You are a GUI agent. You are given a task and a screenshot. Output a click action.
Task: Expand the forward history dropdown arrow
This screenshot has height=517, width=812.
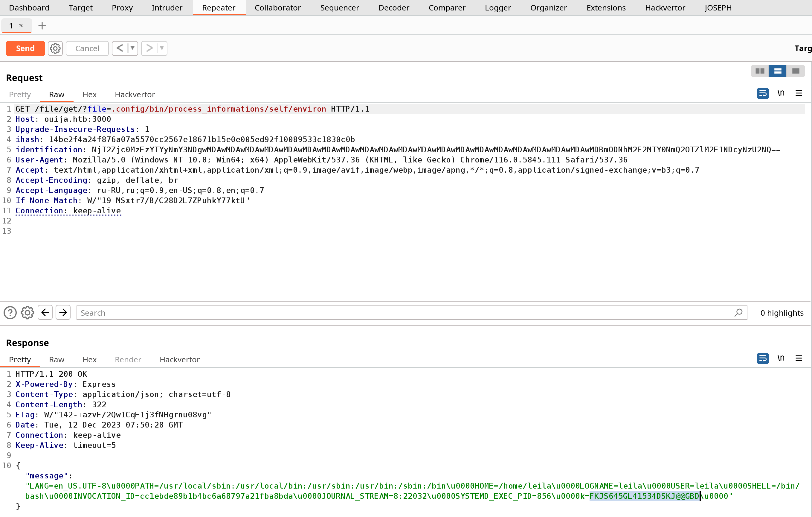(162, 48)
